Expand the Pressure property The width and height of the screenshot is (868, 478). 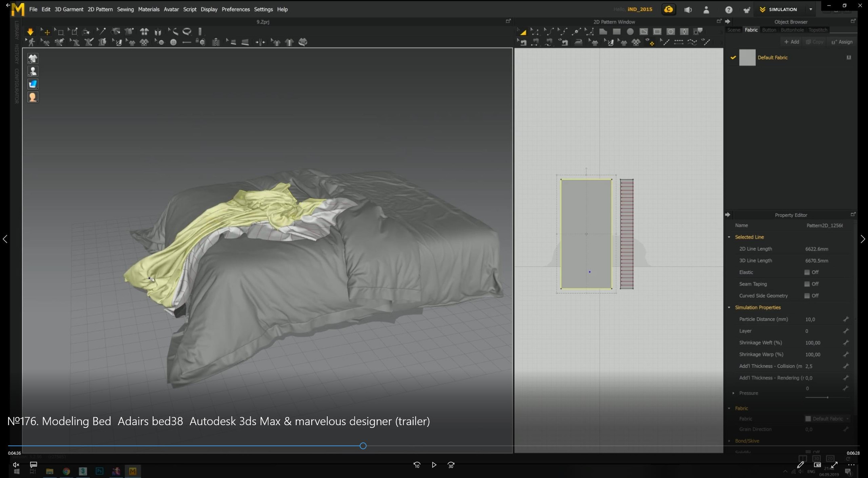733,393
